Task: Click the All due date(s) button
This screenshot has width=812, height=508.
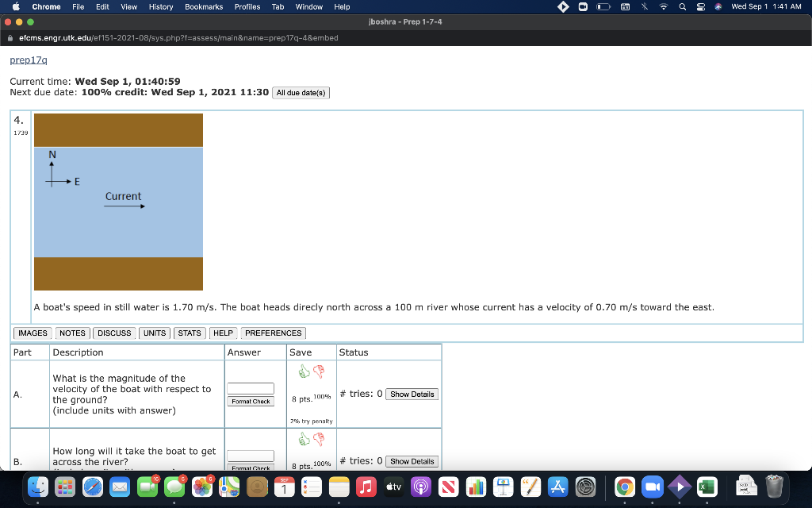Action: [301, 92]
